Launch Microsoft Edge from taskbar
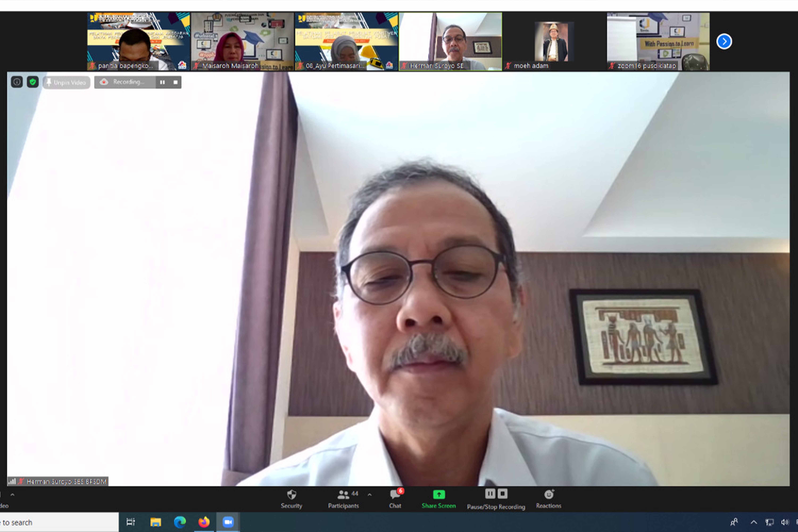Viewport: 798px width, 532px height. pyautogui.click(x=180, y=522)
